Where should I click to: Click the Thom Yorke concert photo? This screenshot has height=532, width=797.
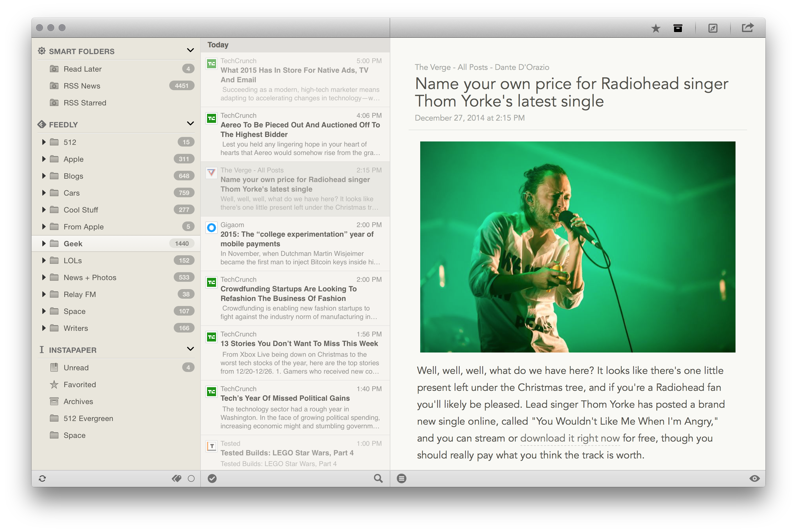coord(577,247)
